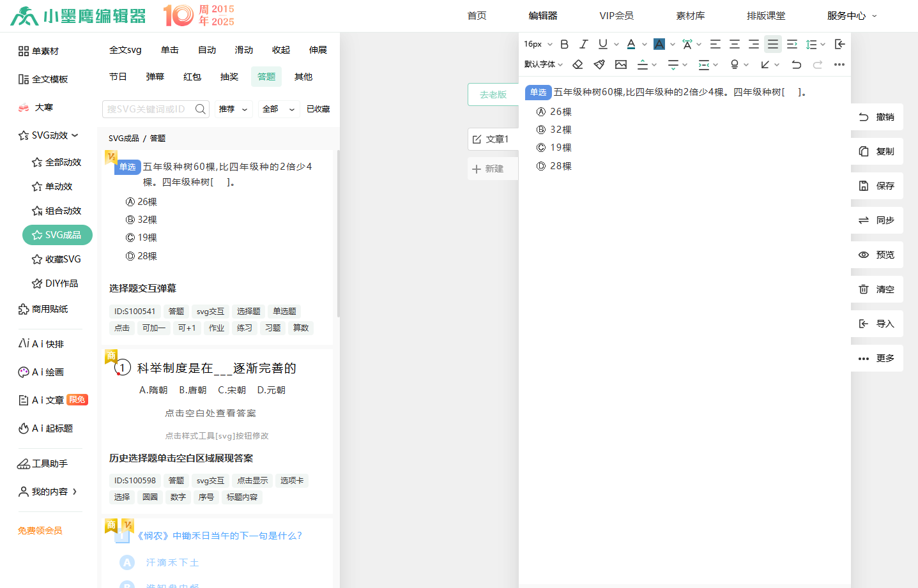Open the more tools ellipsis icon

(x=839, y=64)
